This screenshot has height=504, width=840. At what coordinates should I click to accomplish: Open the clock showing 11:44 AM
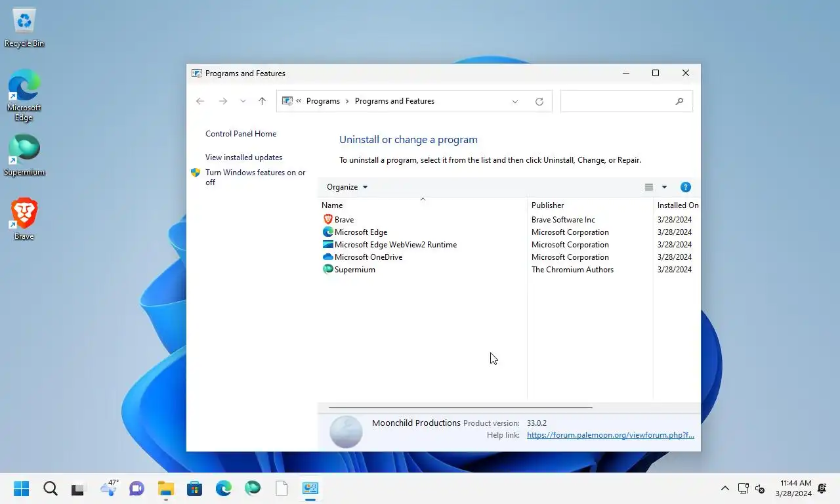pyautogui.click(x=794, y=488)
